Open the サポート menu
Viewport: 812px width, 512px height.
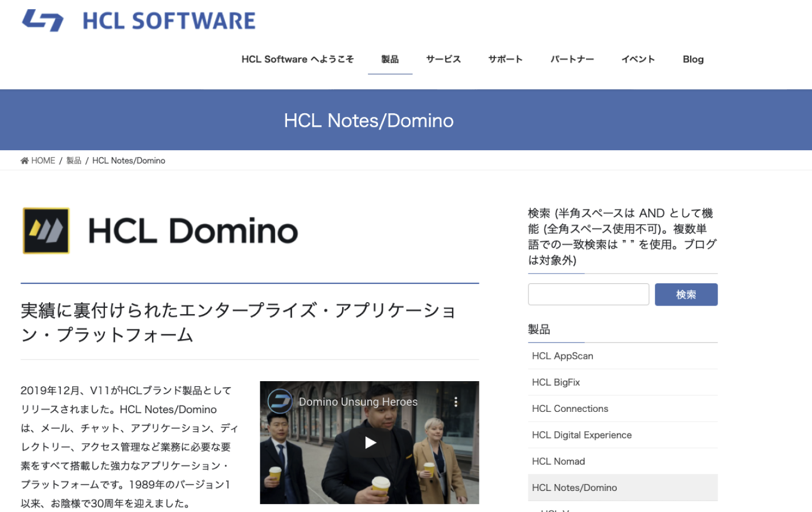[x=505, y=59]
